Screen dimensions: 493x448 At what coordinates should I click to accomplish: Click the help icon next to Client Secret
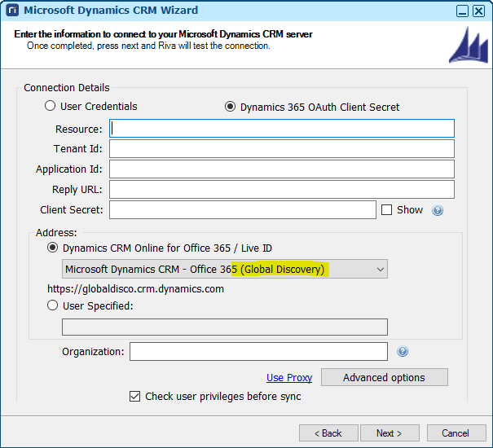pyautogui.click(x=438, y=210)
